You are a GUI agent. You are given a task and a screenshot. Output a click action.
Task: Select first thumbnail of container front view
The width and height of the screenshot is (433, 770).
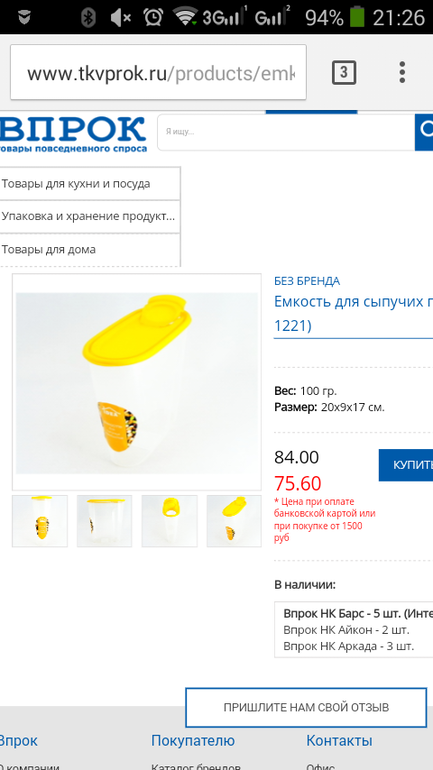40,521
